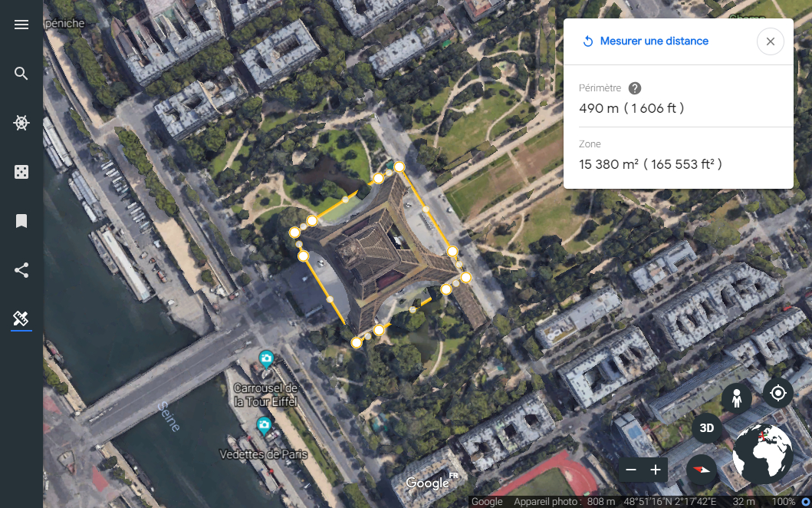Restart the measurement with circular arrow icon

pos(587,41)
